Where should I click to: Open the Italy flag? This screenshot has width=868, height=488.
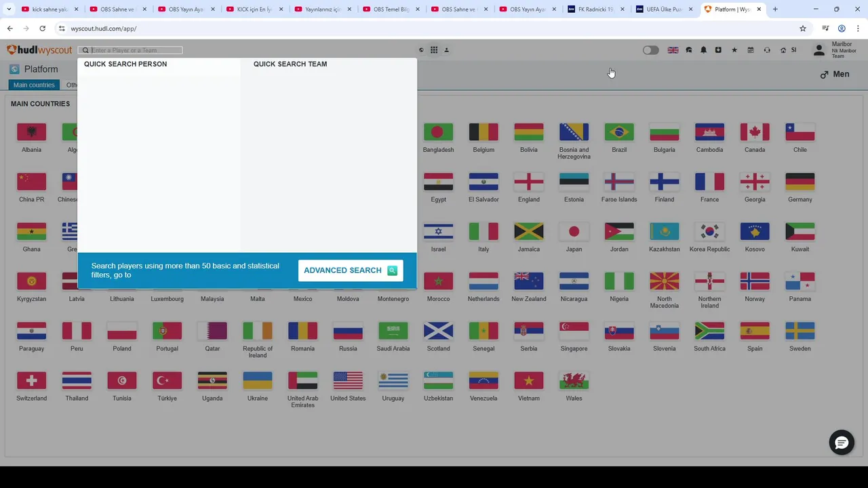[484, 232]
